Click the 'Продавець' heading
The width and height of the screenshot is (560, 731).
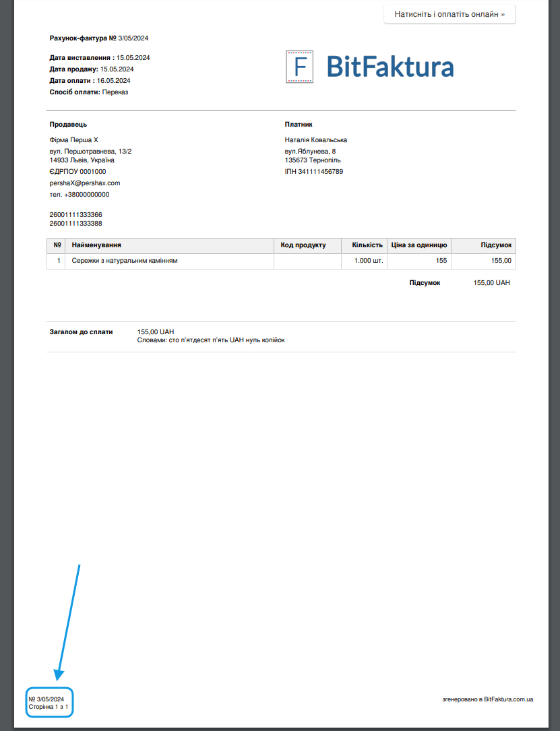coord(68,125)
